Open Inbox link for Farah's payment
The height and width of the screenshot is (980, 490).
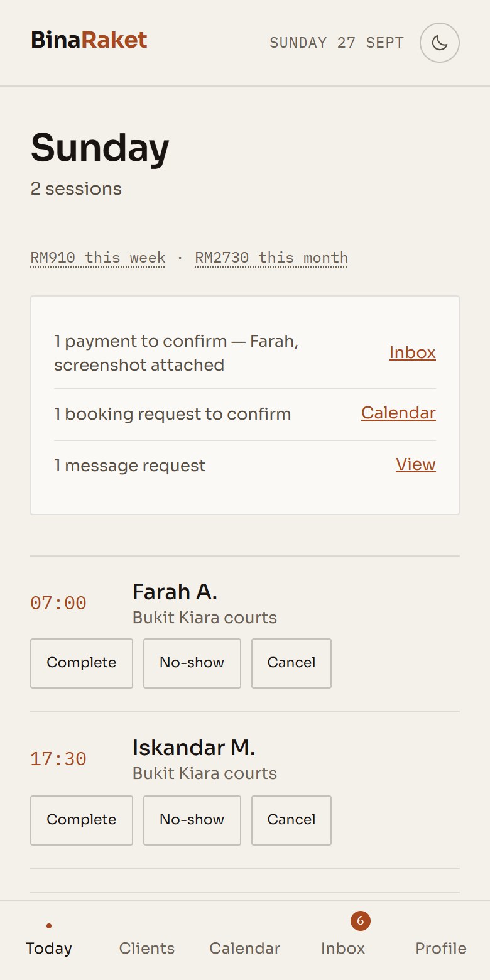tap(412, 352)
